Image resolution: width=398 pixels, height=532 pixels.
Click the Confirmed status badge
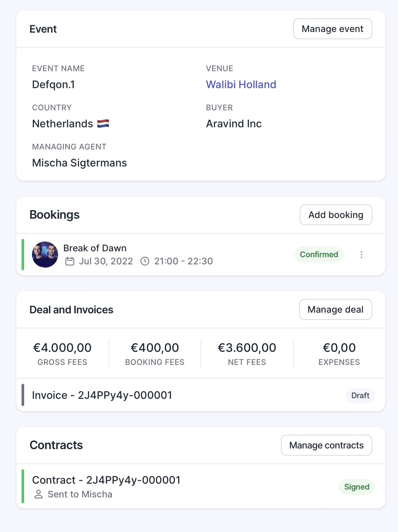319,254
